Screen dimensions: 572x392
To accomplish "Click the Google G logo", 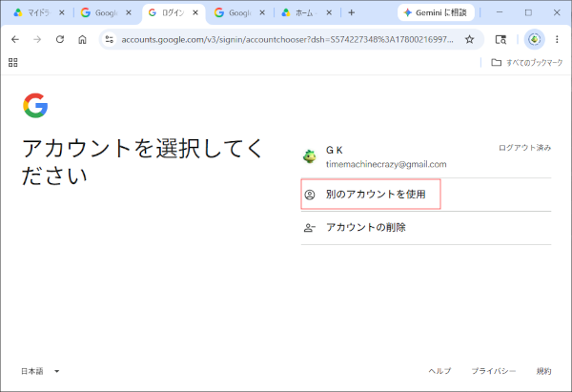I will (35, 106).
